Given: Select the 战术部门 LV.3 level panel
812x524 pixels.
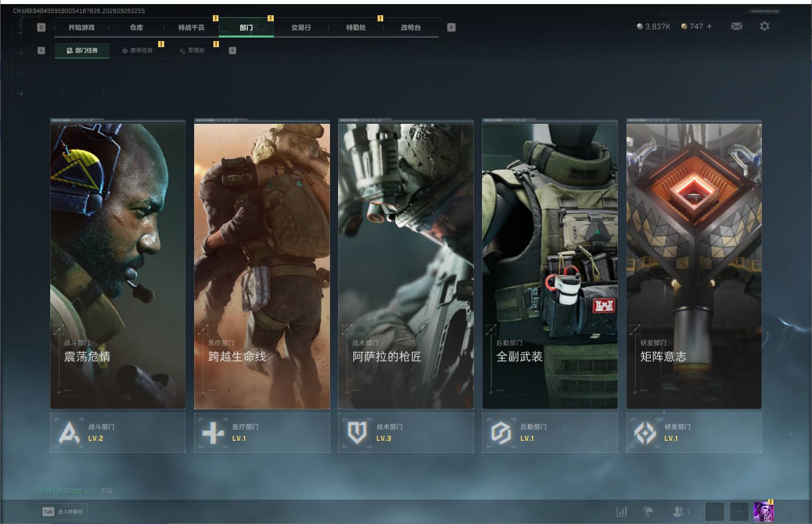Looking at the screenshot, I should (406, 433).
